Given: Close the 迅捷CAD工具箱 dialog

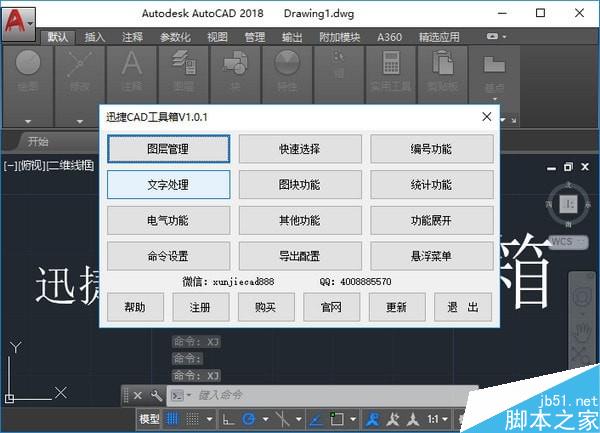Looking at the screenshot, I should point(487,117).
